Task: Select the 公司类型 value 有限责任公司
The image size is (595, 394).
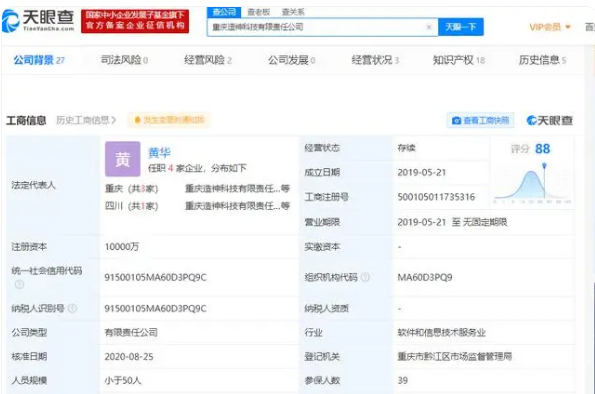Action: coord(131,333)
